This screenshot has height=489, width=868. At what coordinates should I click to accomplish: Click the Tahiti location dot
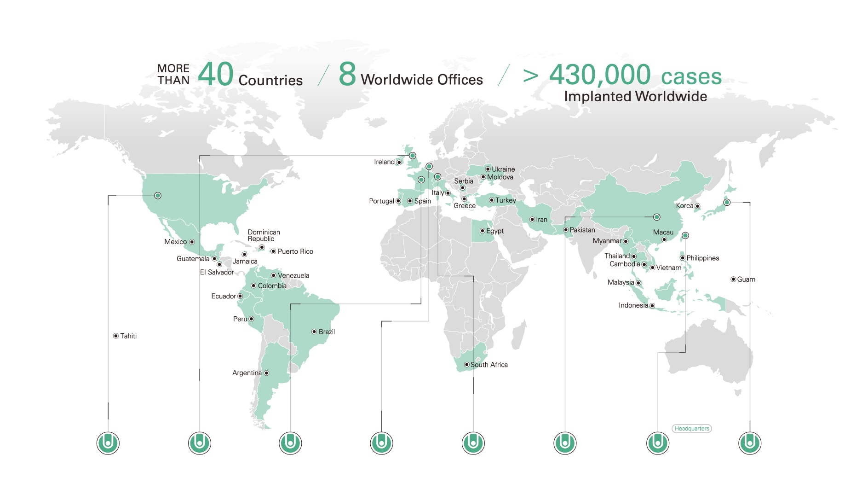116,336
